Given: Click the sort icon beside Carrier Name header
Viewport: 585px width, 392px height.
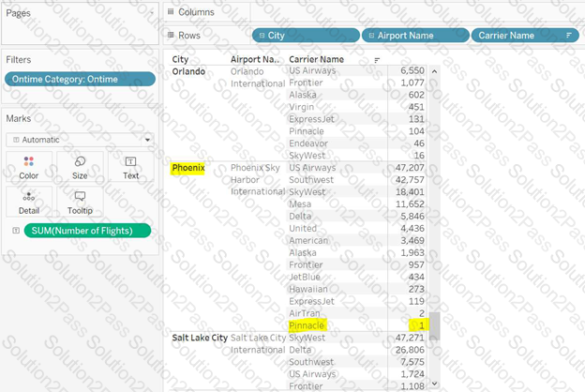Looking at the screenshot, I should click(x=377, y=60).
